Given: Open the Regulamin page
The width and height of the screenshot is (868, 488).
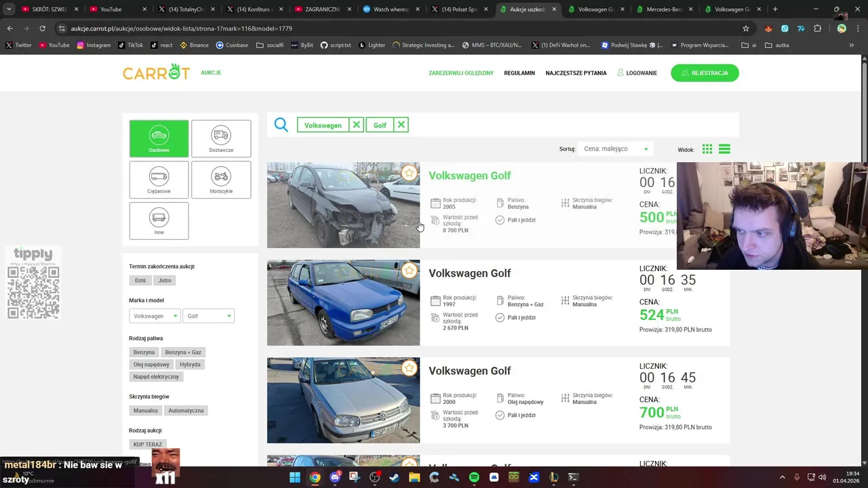Looking at the screenshot, I should [x=519, y=73].
